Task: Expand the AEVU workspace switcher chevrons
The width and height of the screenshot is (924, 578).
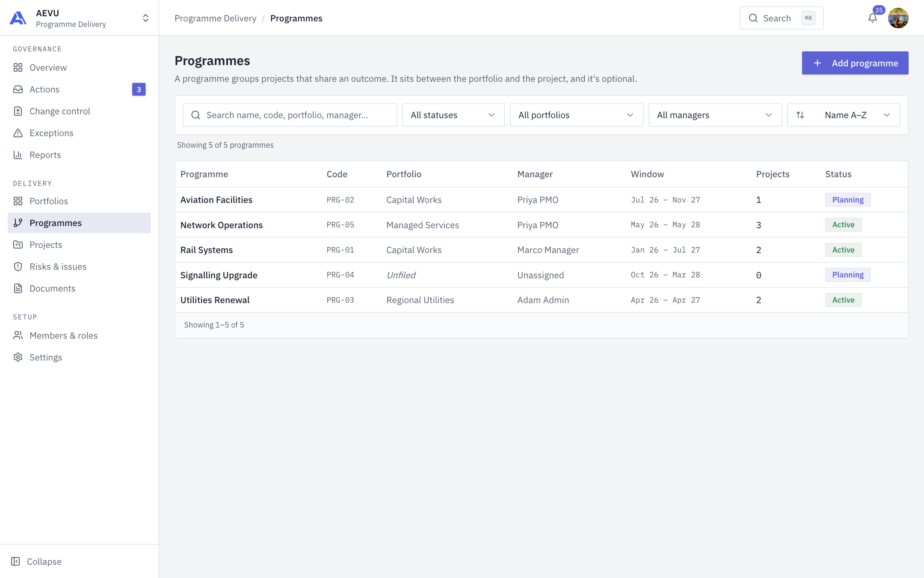Action: (145, 18)
